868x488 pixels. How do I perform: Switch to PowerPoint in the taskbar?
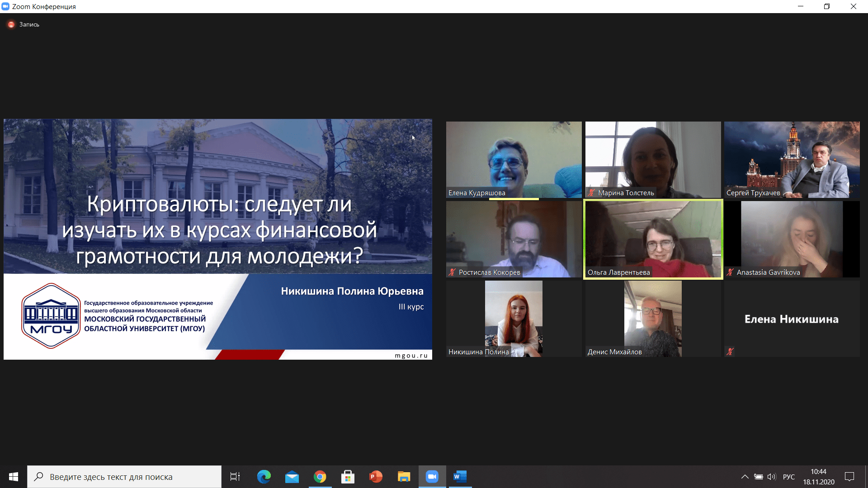tap(376, 477)
